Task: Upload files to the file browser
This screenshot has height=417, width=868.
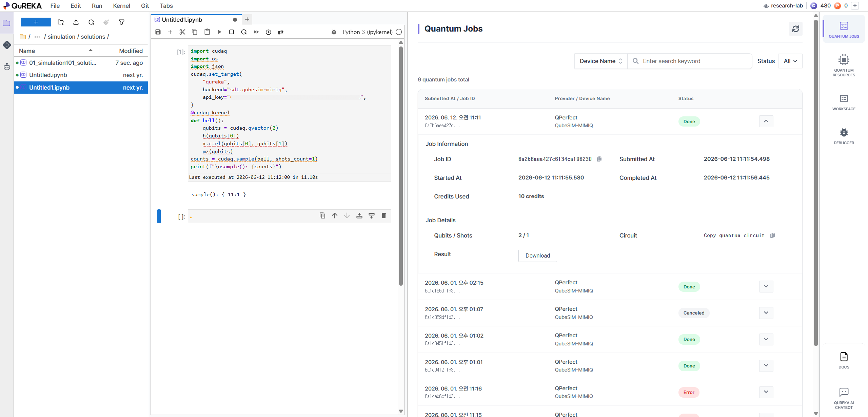Action: pyautogui.click(x=76, y=22)
